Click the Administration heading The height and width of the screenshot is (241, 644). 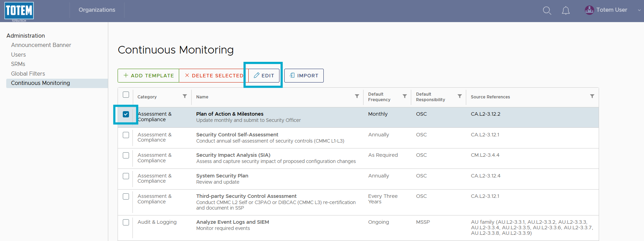pos(26,36)
